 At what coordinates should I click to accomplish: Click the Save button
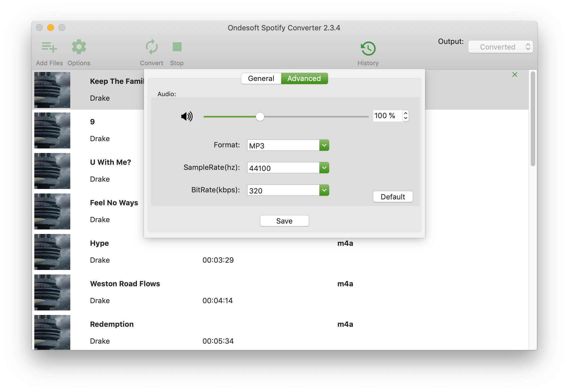pos(284,221)
